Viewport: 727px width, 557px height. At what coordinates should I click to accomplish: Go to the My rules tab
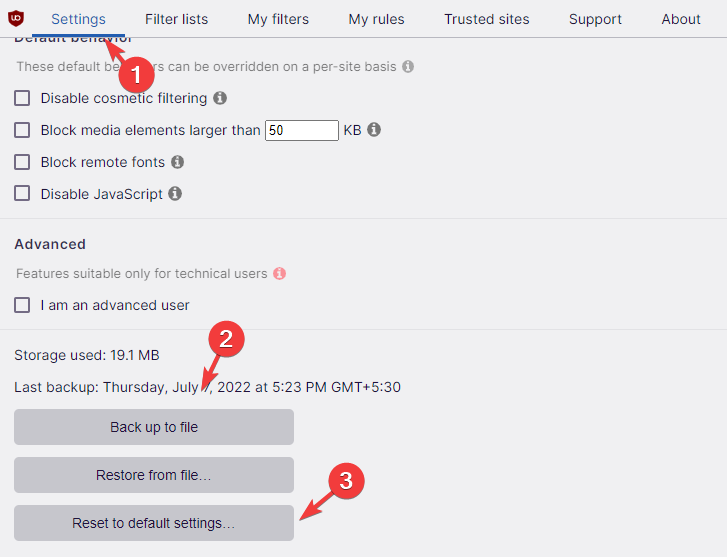tap(376, 19)
